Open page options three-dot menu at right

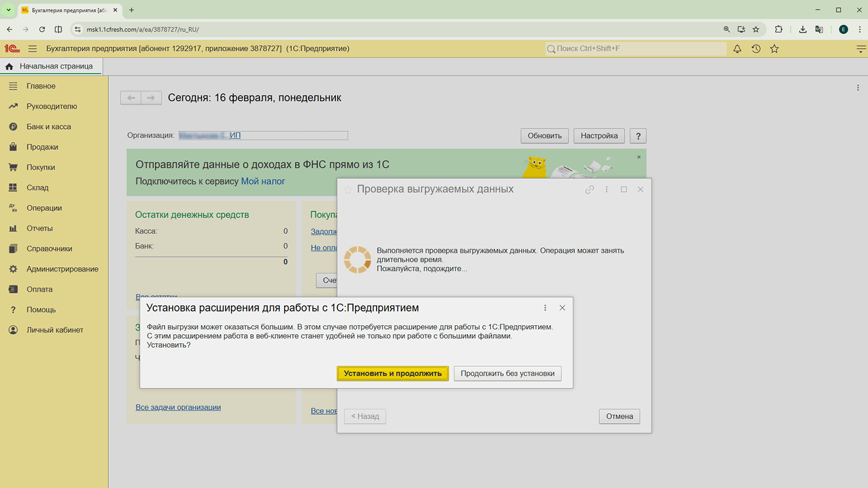858,88
